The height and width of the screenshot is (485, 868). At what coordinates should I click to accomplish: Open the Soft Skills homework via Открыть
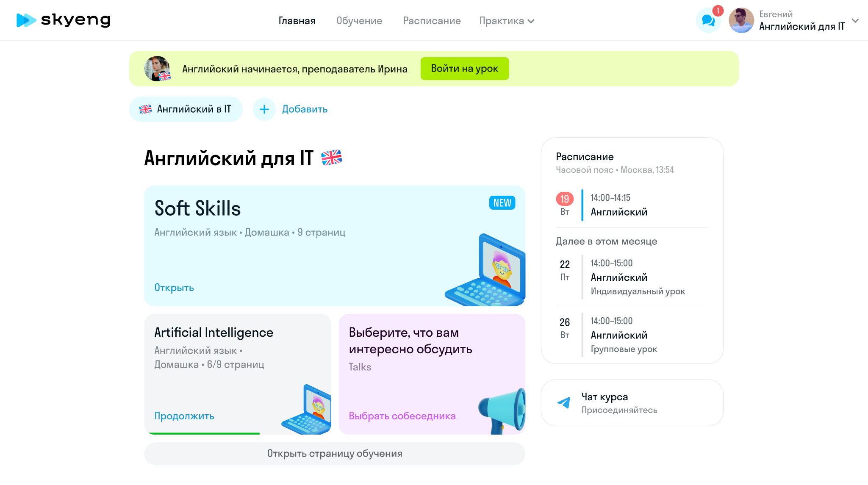point(173,287)
